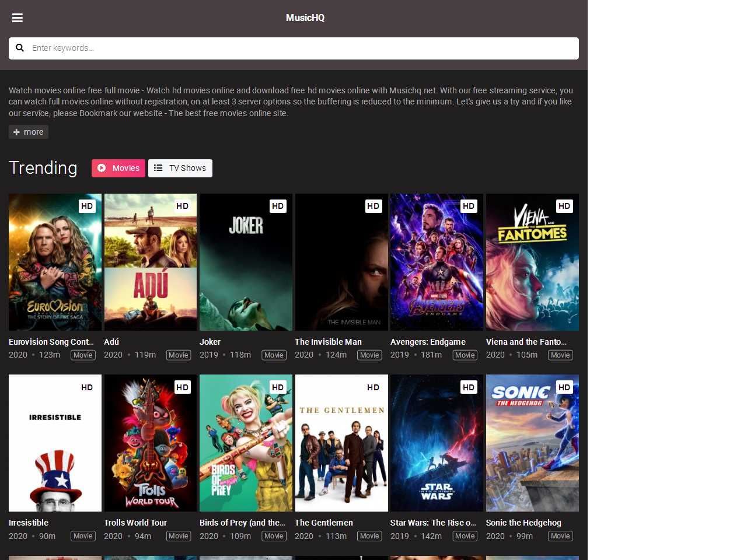Open the Joker movie poster
The height and width of the screenshot is (560, 747).
click(246, 262)
